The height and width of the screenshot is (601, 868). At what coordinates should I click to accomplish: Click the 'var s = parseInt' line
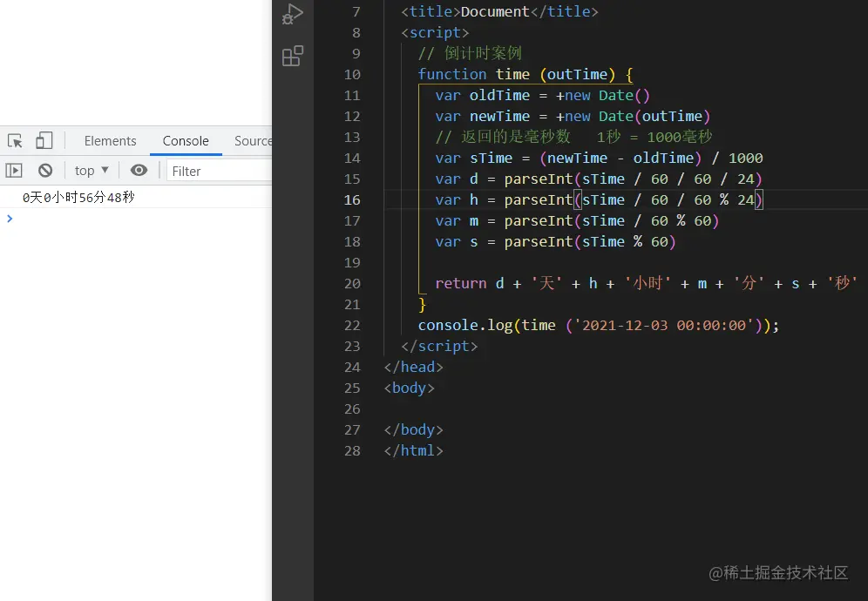[555, 242]
